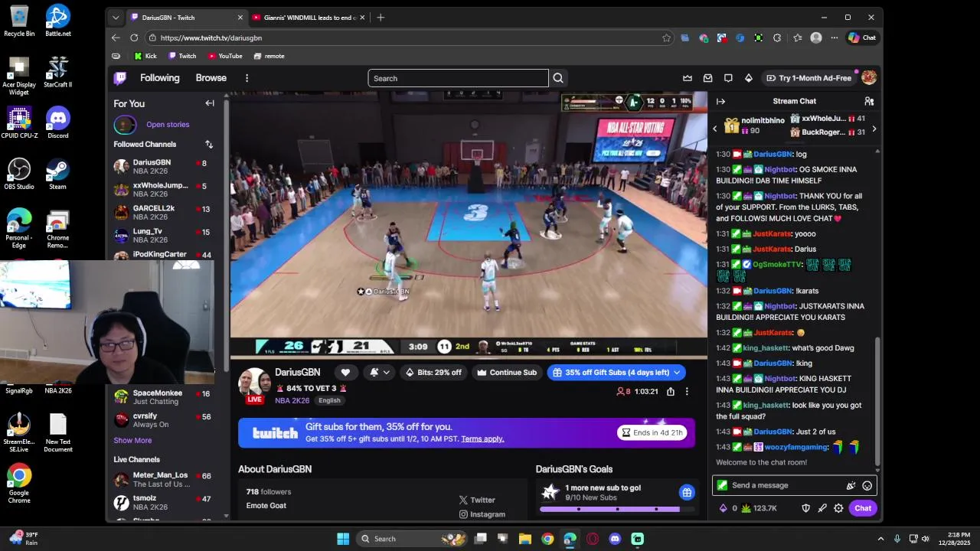The image size is (980, 551).
Task: Switch to the DariusGBN - Twitch tab
Action: click(187, 17)
